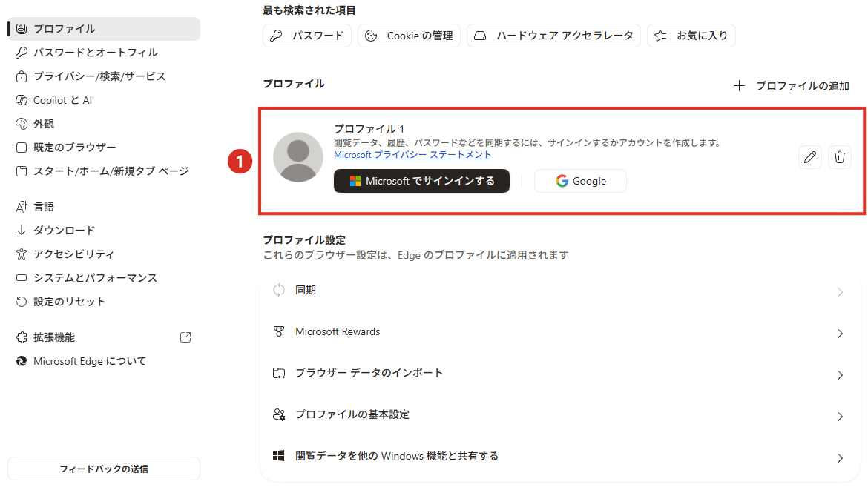The image size is (868, 493).
Task: Select 外観 in the sidebar
Action: coord(104,124)
